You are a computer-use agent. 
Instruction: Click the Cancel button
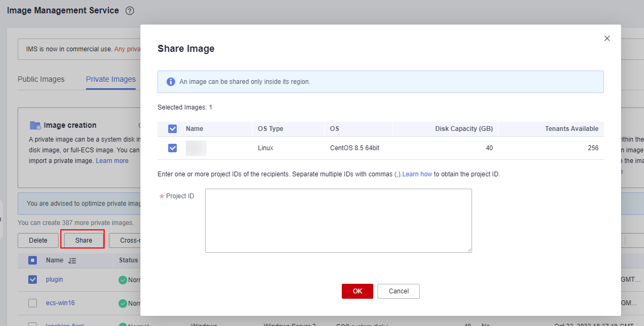pyautogui.click(x=398, y=291)
